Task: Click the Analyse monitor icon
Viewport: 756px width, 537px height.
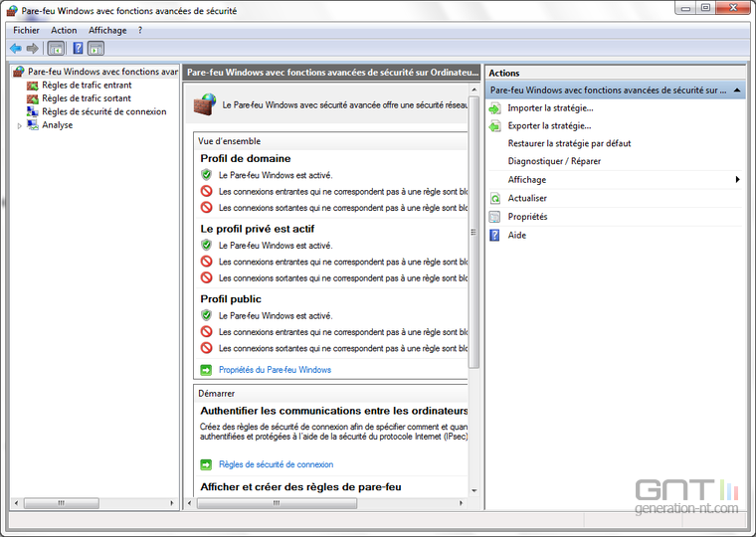Action: [32, 125]
